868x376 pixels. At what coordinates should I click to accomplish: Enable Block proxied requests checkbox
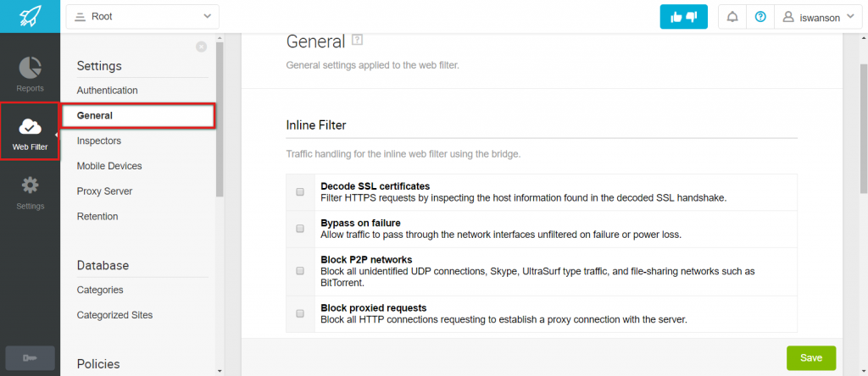coord(300,313)
